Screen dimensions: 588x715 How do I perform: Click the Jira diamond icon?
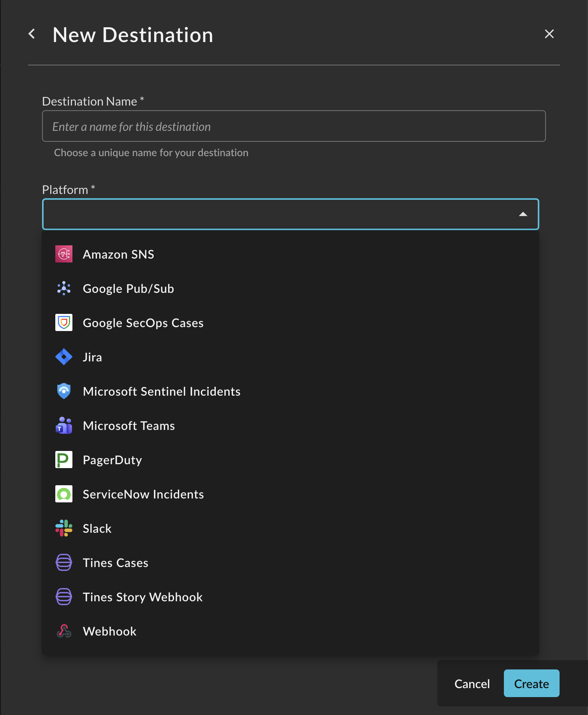64,357
